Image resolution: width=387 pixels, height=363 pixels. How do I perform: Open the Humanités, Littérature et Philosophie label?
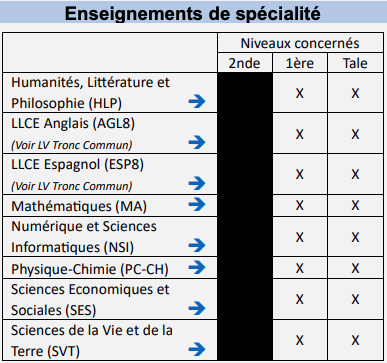click(90, 93)
